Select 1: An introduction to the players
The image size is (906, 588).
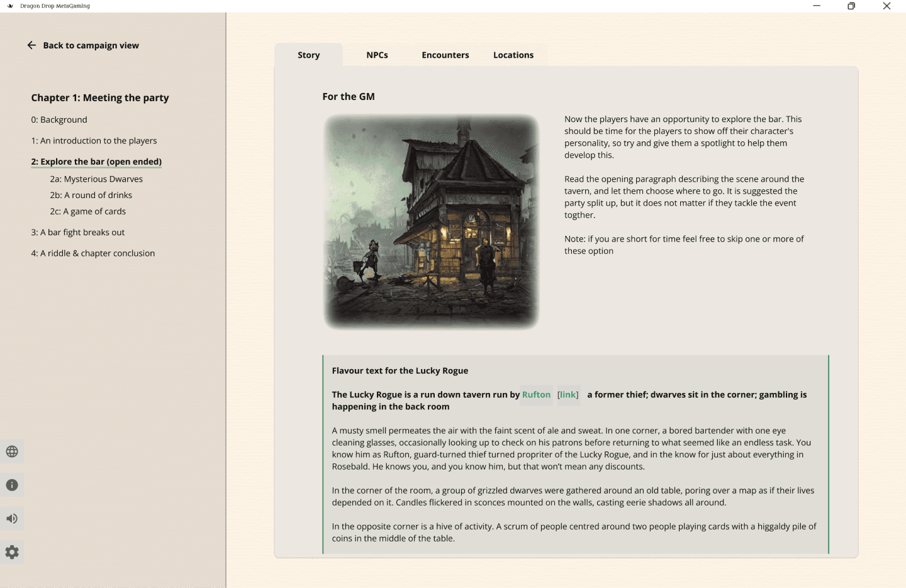94,141
